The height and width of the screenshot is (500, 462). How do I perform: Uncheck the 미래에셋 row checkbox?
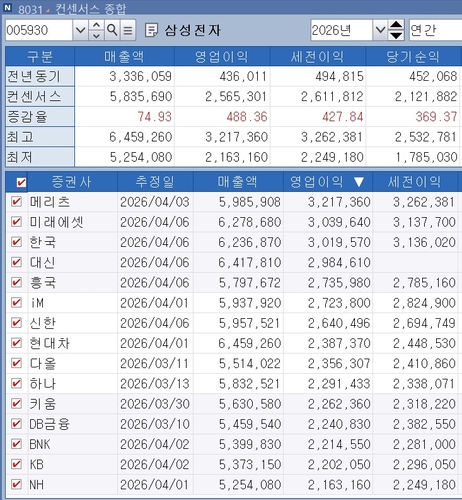[x=16, y=222]
